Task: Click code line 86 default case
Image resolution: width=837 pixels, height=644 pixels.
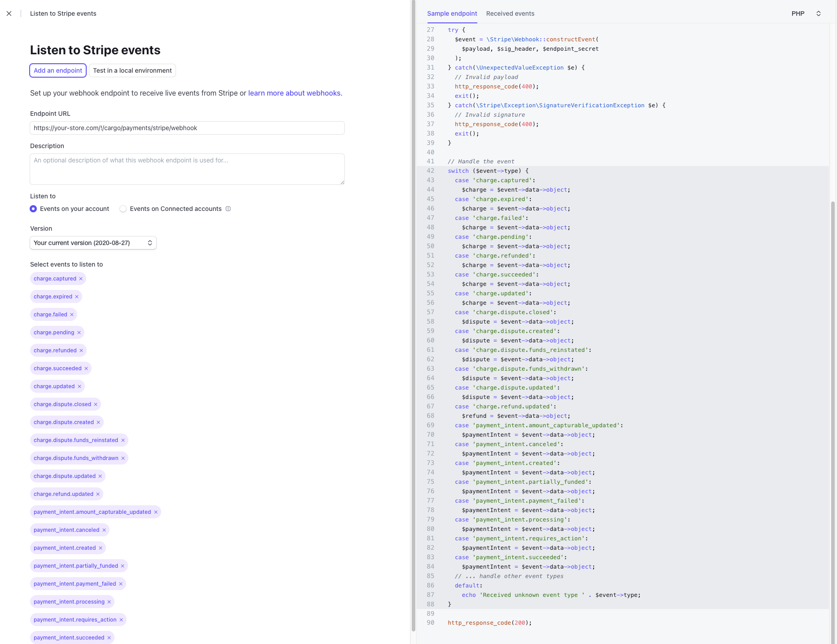Action: [468, 586]
